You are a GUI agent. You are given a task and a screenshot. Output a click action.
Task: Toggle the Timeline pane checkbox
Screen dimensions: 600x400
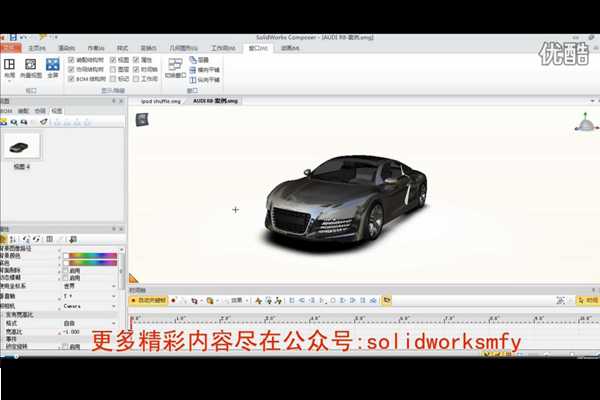point(136,70)
